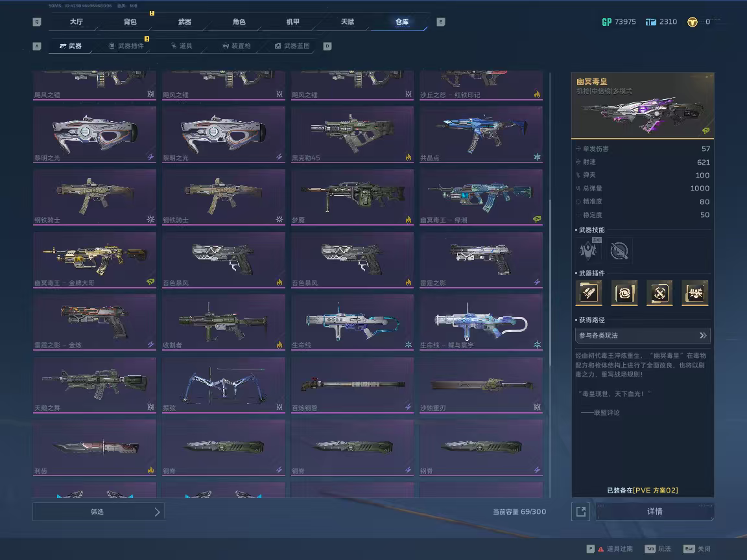Click the red 道具过期 warning icon
Image resolution: width=747 pixels, height=560 pixels.
(601, 549)
